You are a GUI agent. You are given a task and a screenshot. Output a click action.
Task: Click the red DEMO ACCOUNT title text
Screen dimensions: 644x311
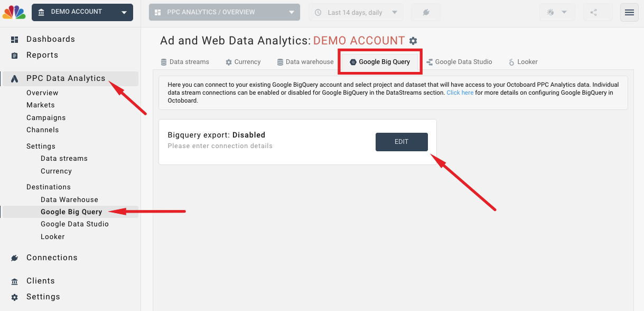[x=359, y=41]
